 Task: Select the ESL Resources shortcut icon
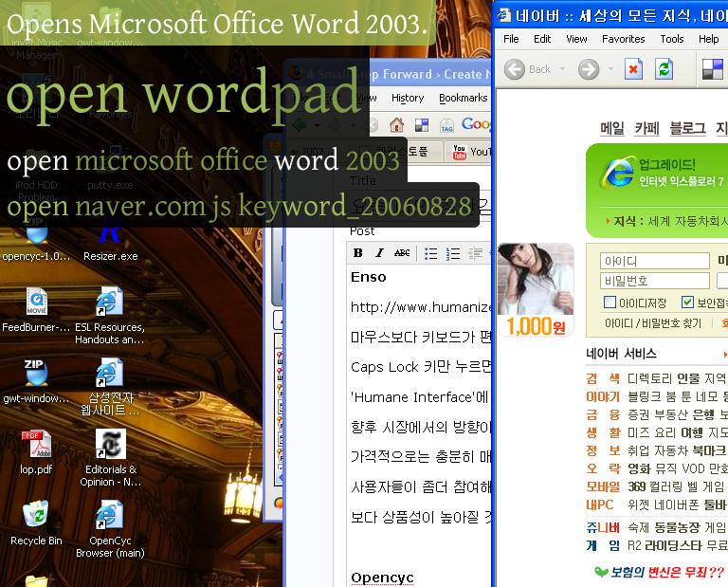pos(110,316)
